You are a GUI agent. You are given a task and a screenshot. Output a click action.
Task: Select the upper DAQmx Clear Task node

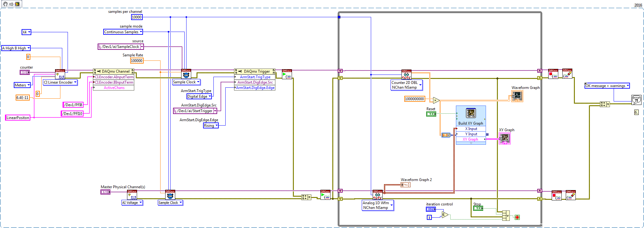point(567,74)
